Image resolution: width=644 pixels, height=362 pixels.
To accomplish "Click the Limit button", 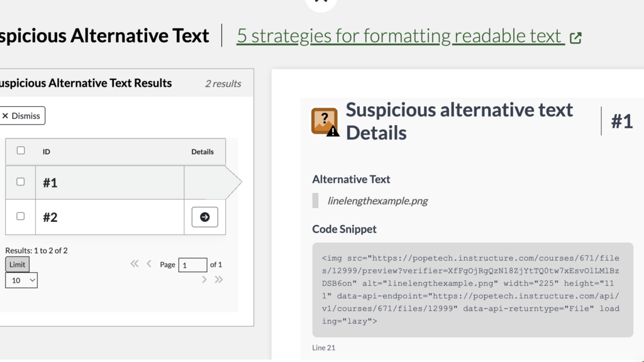I will 17,265.
